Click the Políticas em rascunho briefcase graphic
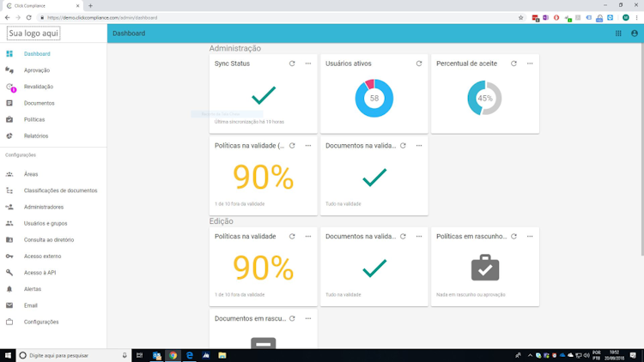 pos(485,268)
